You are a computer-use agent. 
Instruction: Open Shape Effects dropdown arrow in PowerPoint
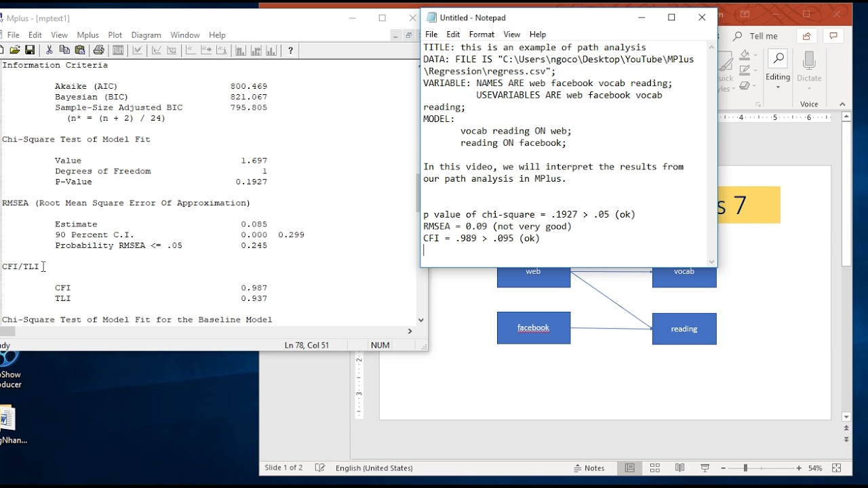[755, 85]
